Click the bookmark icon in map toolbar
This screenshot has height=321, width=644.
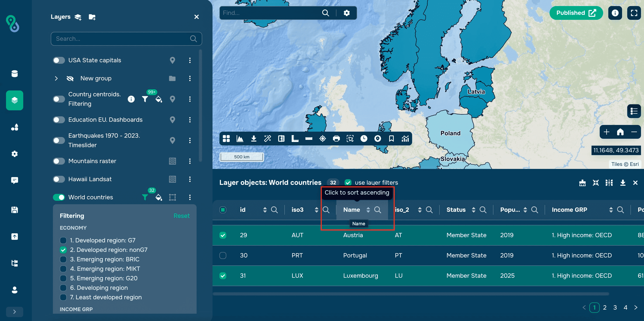(x=391, y=139)
